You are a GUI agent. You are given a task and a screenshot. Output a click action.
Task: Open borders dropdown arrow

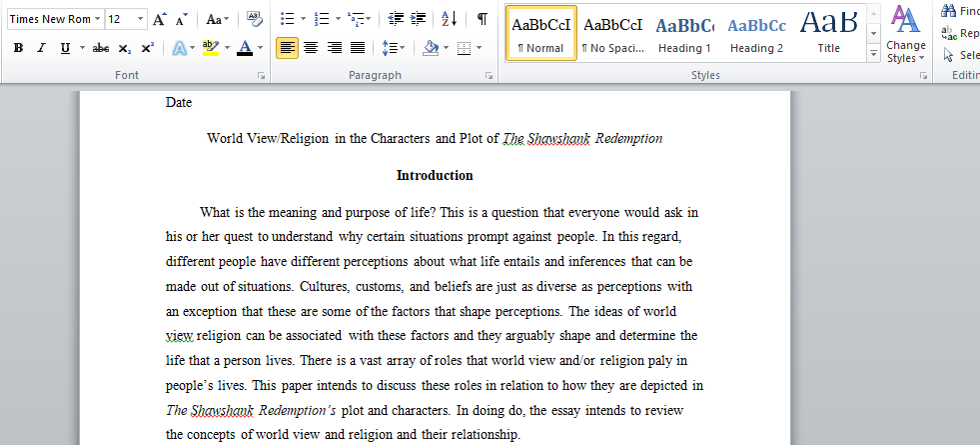(480, 48)
